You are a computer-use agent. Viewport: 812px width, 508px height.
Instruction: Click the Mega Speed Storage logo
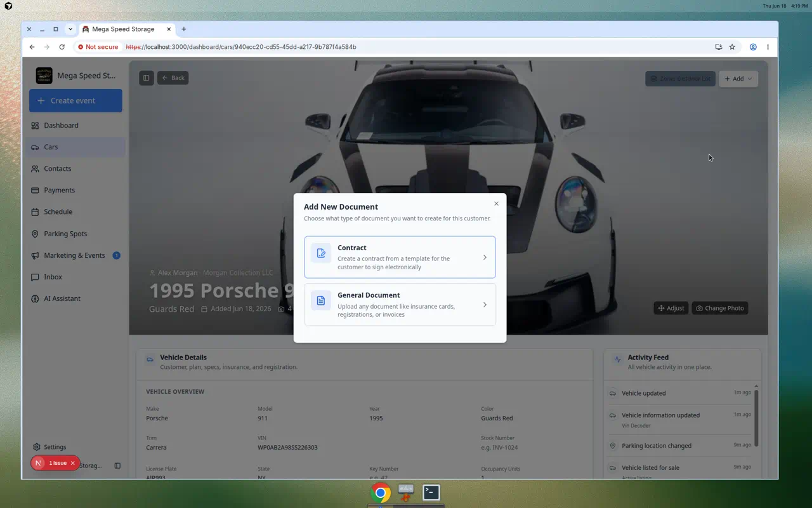click(x=44, y=76)
